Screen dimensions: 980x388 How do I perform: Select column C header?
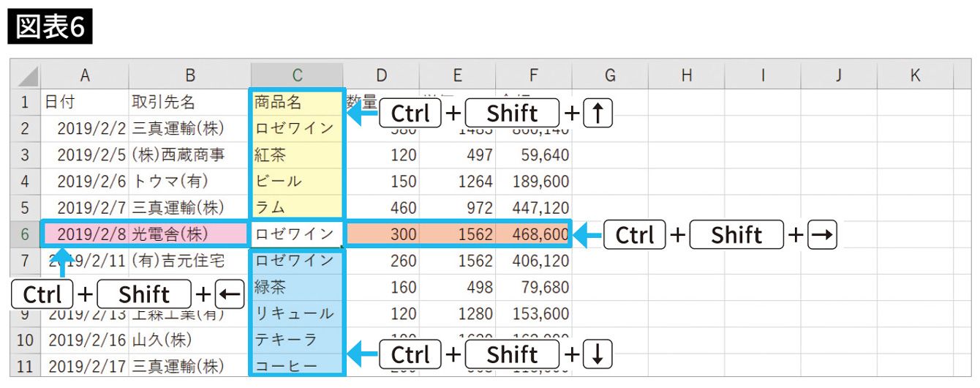point(297,75)
